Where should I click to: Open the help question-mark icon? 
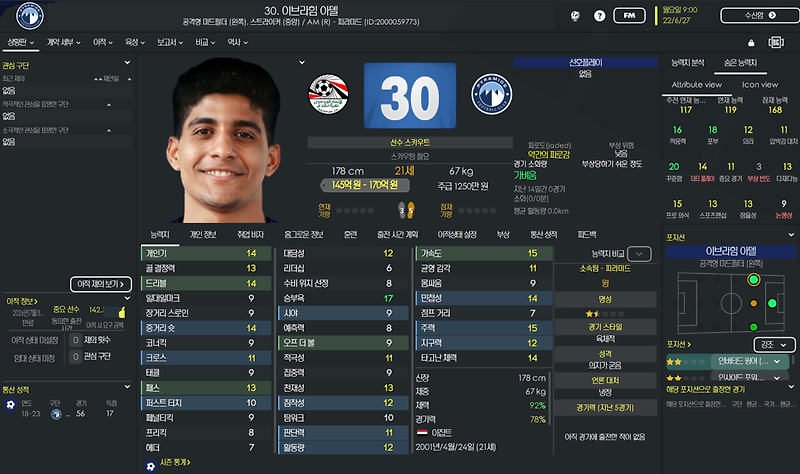pyautogui.click(x=599, y=16)
